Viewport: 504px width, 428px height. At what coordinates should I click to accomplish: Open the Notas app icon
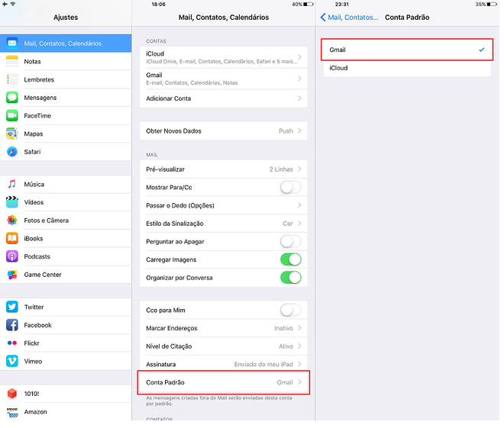click(12, 61)
